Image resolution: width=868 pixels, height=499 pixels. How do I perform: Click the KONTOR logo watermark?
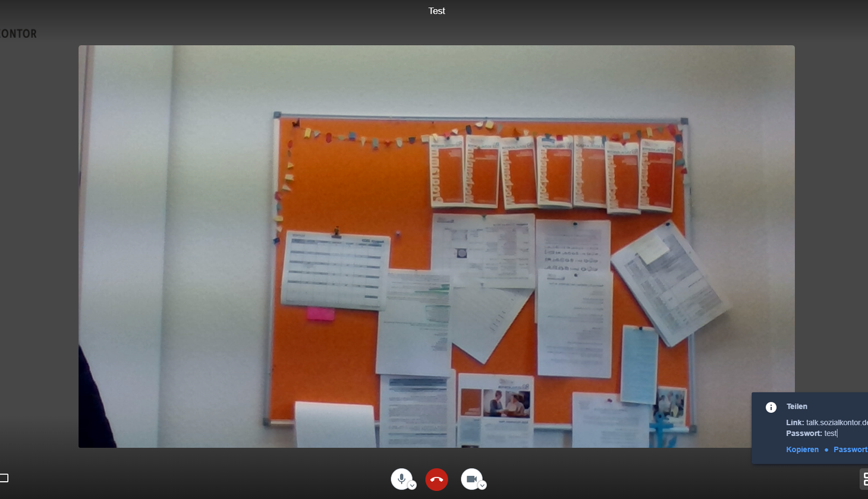click(x=18, y=34)
